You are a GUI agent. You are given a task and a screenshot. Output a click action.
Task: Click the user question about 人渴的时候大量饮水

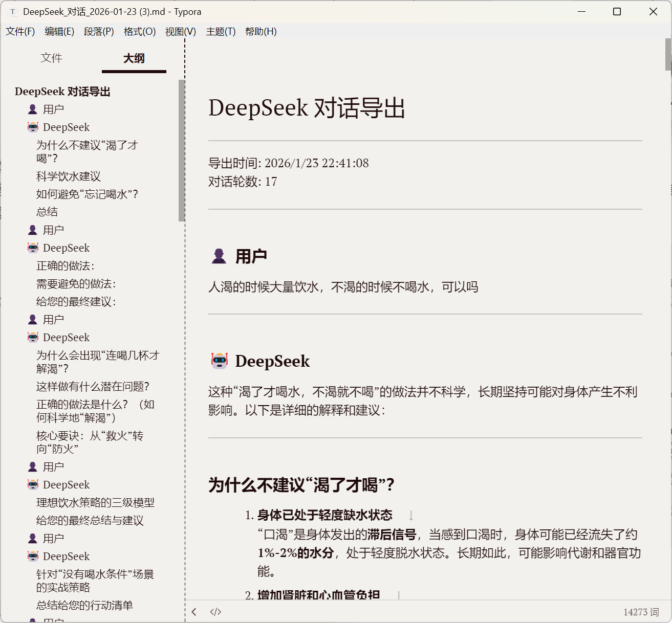coord(343,287)
